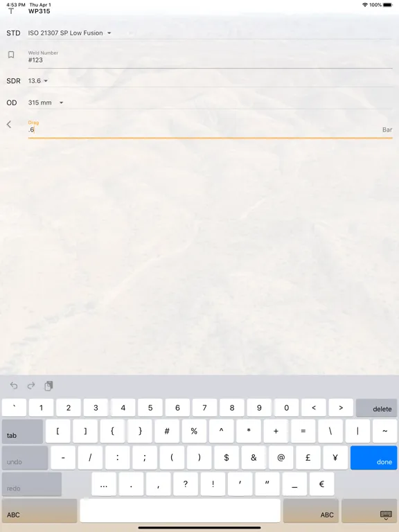The height and width of the screenshot is (532, 399).
Task: Tap the battery indicator in status bar
Action: (x=387, y=5)
